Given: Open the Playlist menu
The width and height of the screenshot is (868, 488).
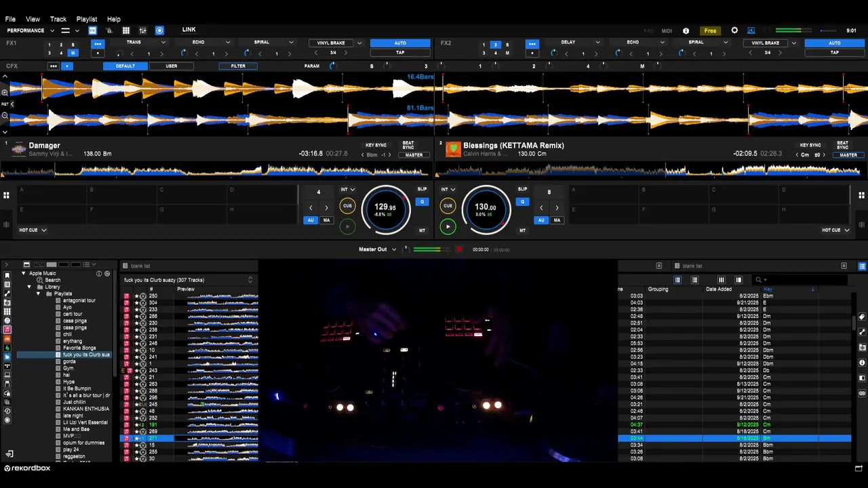Looking at the screenshot, I should pyautogui.click(x=87, y=19).
